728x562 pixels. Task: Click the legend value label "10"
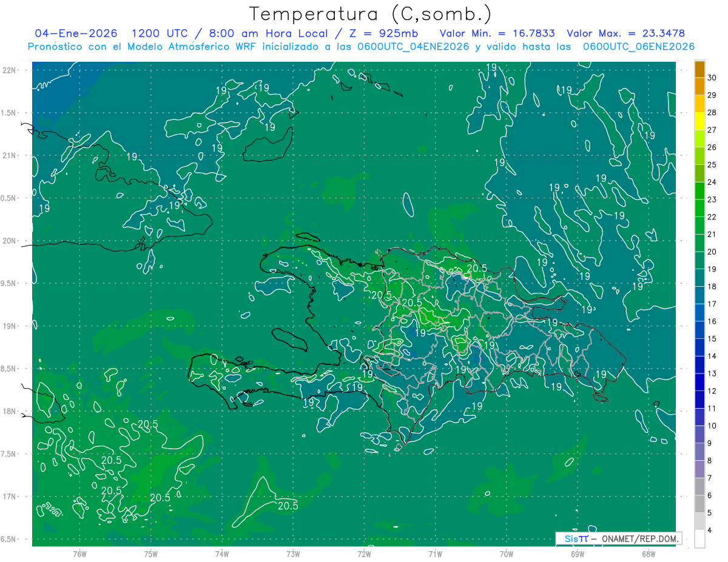(x=712, y=426)
